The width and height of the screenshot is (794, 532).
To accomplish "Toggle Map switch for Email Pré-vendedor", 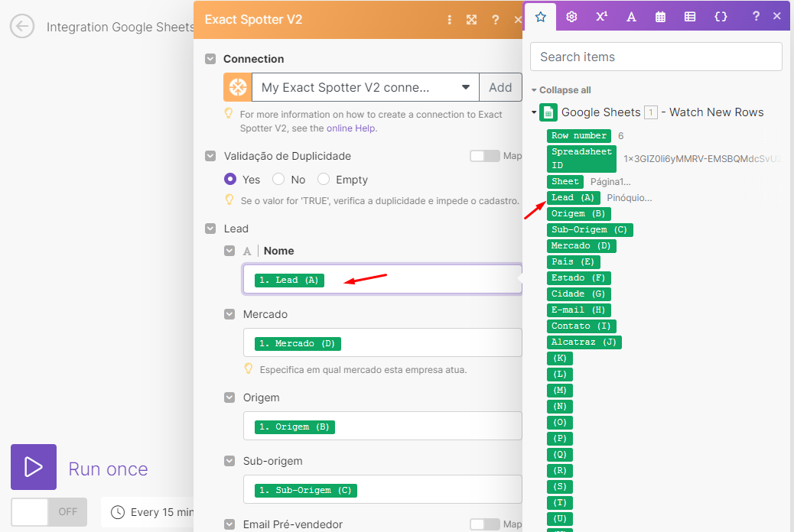I will 485,524.
